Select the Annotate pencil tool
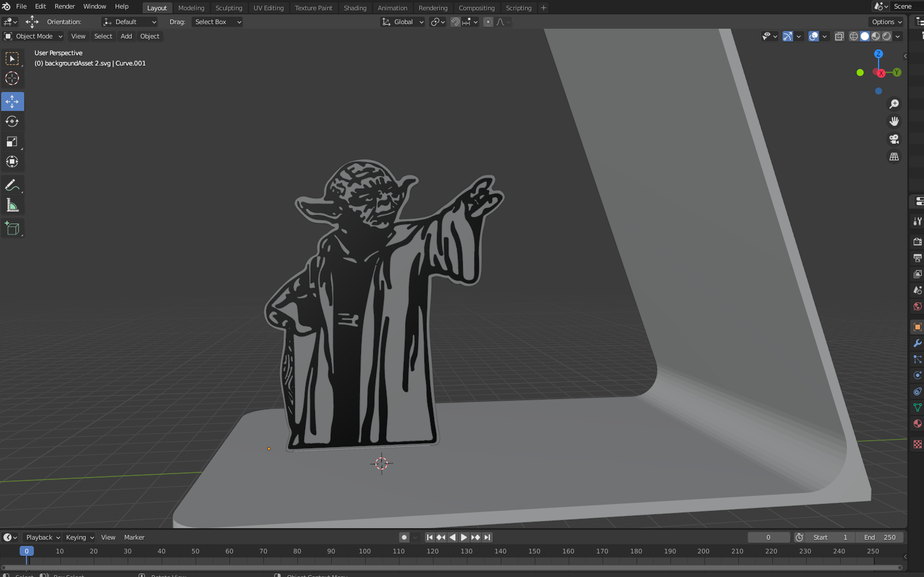This screenshot has height=577, width=924. (12, 185)
